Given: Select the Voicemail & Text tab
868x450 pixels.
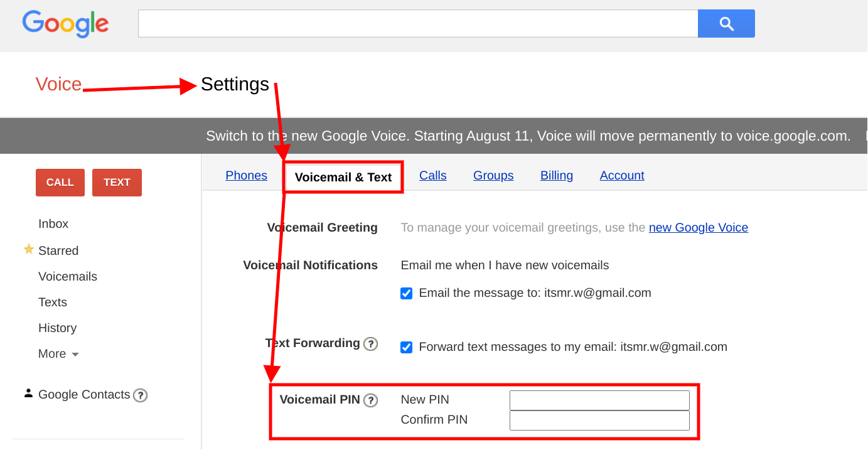Looking at the screenshot, I should click(343, 177).
